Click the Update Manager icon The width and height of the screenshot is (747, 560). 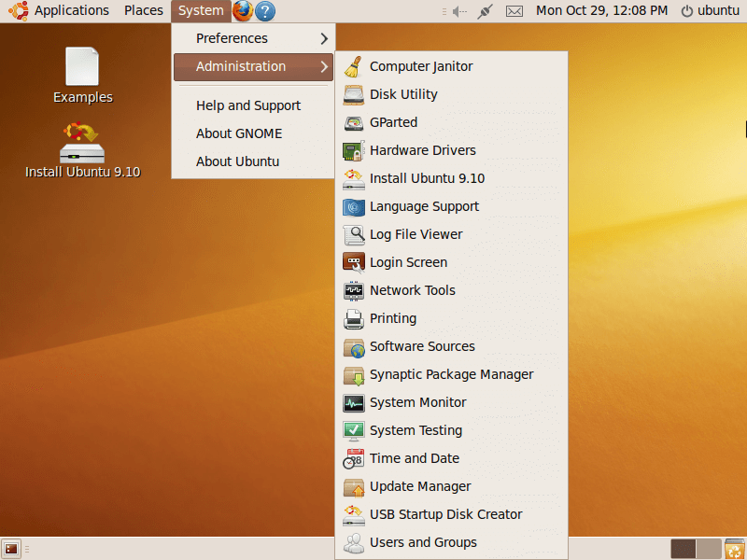point(354,486)
